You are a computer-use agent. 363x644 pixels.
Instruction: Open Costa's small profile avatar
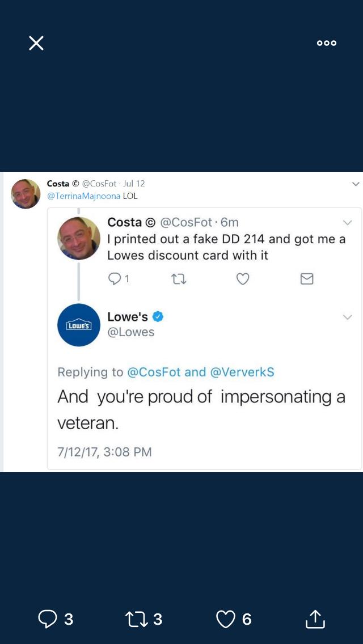pyautogui.click(x=26, y=194)
